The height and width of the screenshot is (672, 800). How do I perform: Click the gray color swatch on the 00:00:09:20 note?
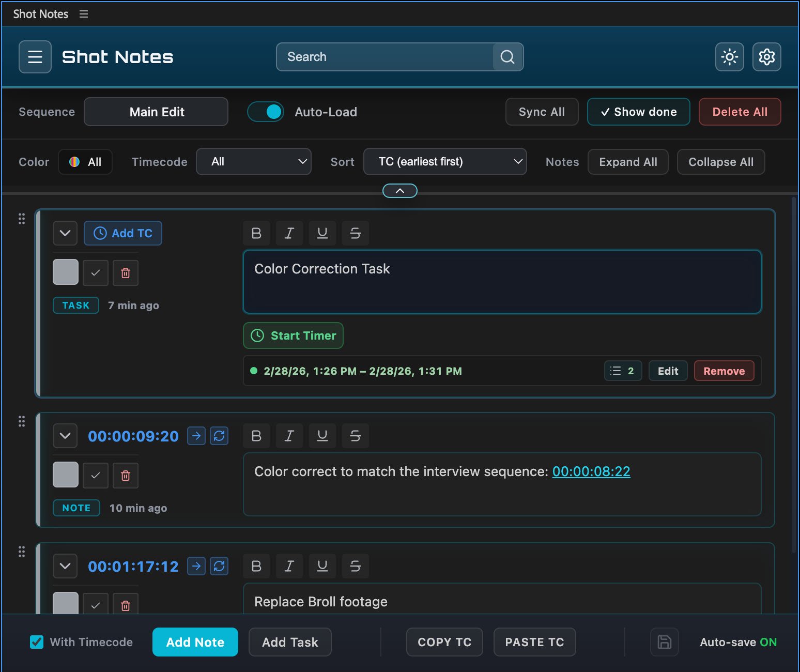(66, 475)
